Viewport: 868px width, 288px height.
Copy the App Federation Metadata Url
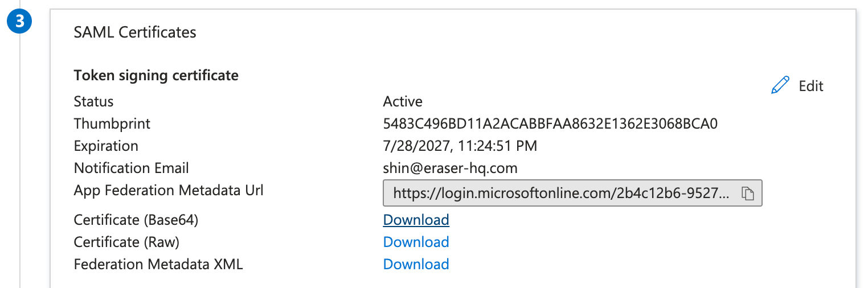click(x=748, y=194)
